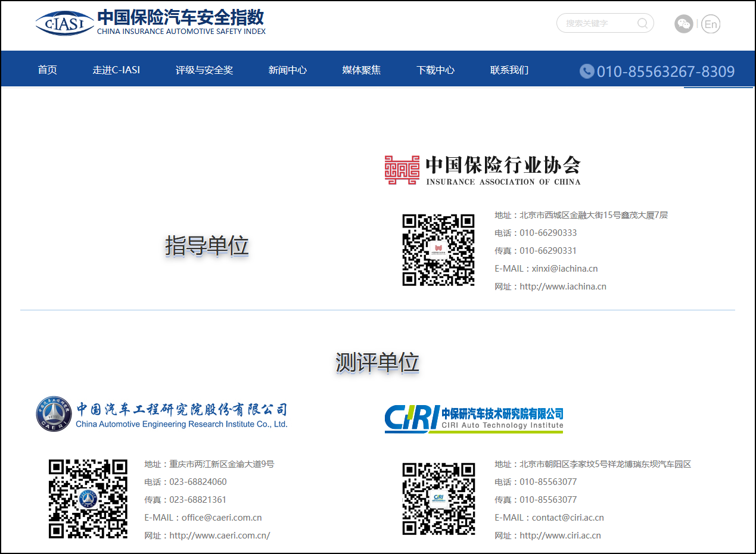Click the CIRI QR code image
Viewport: 756px width, 554px height.
click(x=438, y=499)
